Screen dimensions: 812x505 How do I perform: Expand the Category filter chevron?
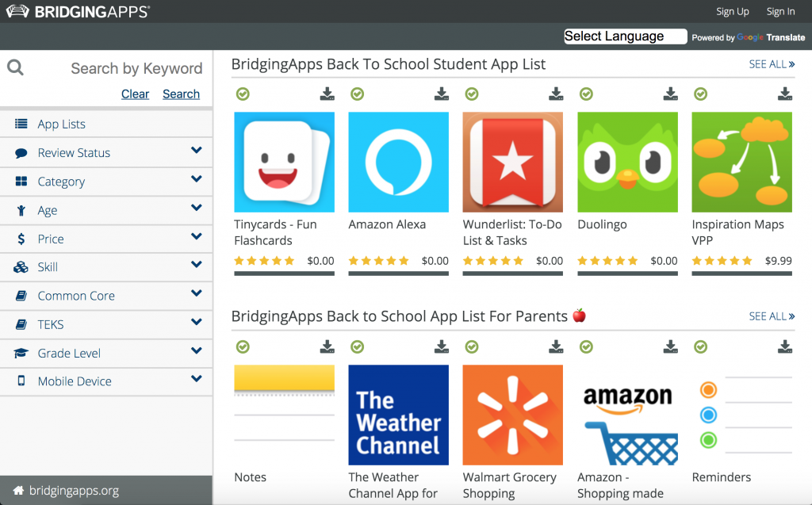(197, 178)
